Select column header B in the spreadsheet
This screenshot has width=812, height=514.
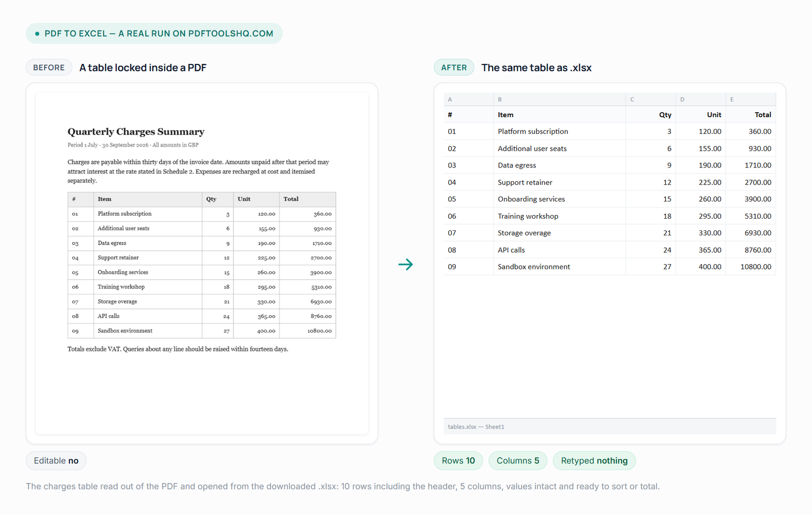(x=559, y=99)
